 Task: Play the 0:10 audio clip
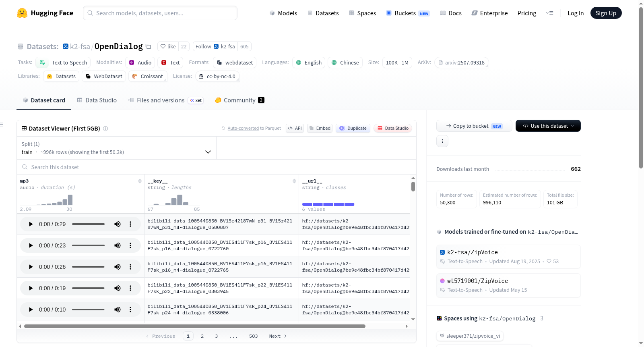pyautogui.click(x=31, y=310)
